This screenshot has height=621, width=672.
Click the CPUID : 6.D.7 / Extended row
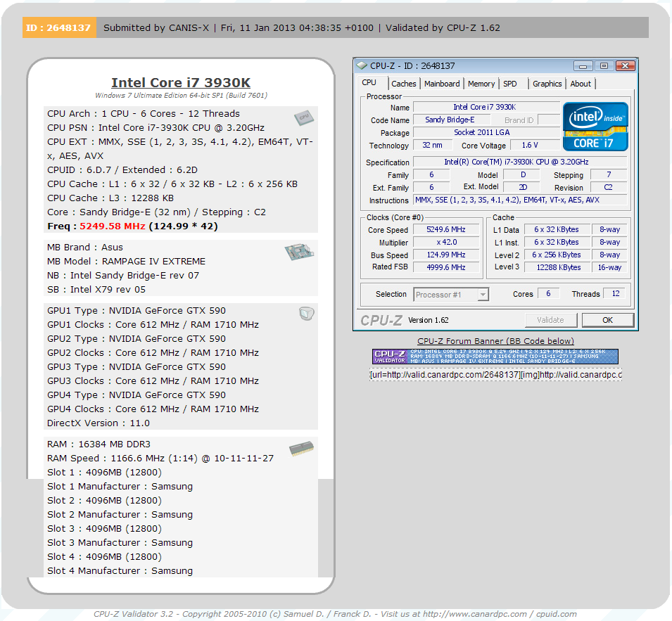pos(122,169)
